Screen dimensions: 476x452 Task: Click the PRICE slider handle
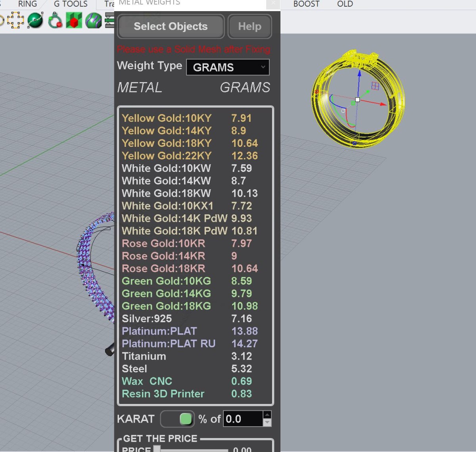tap(157, 449)
